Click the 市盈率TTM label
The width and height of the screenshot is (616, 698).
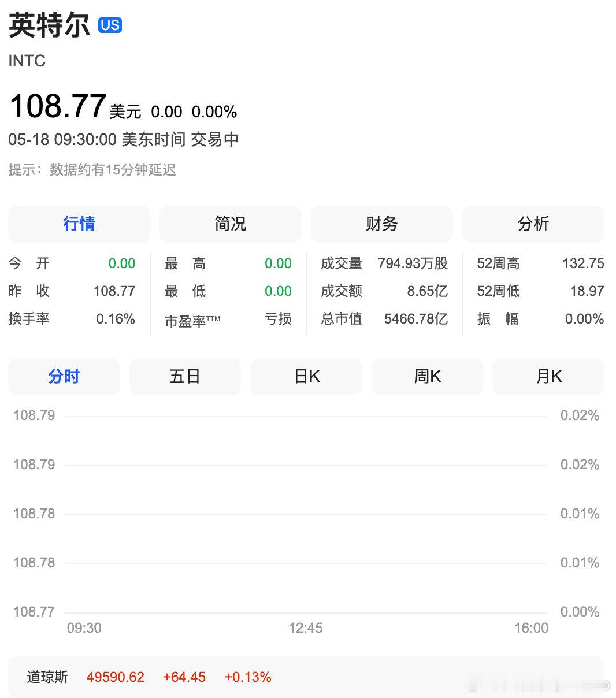(192, 320)
